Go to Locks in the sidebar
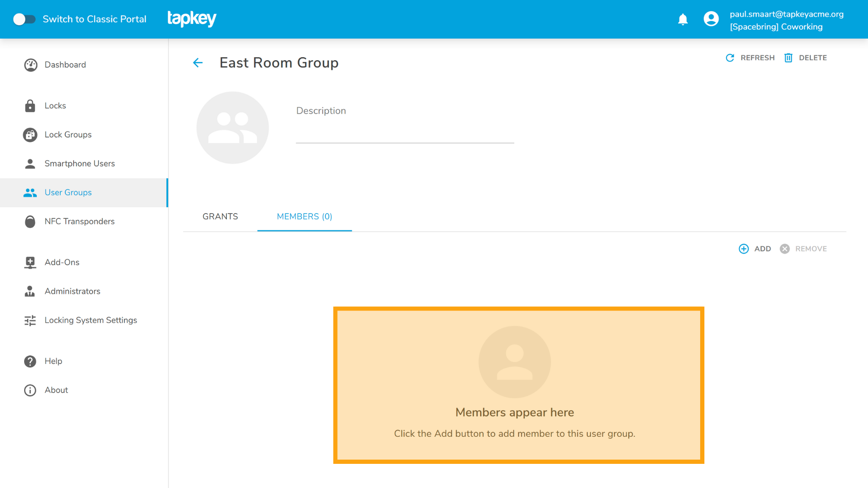The width and height of the screenshot is (868, 488). (x=84, y=105)
